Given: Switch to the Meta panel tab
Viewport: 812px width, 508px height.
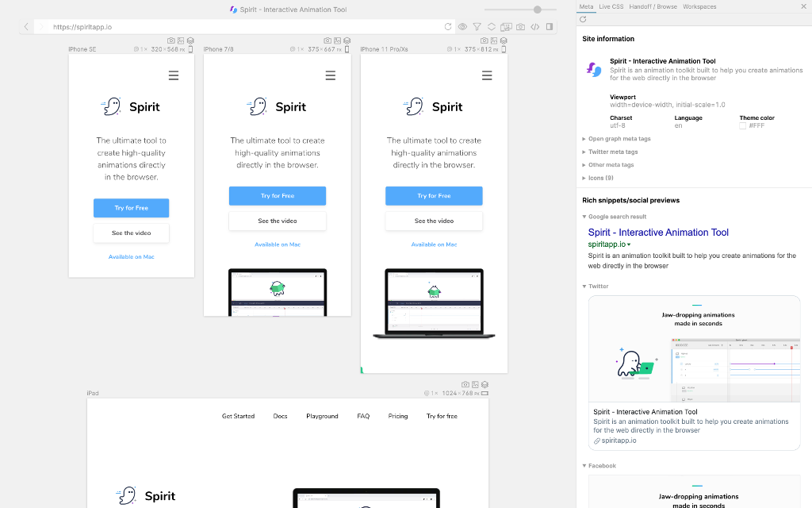Looking at the screenshot, I should pyautogui.click(x=586, y=6).
